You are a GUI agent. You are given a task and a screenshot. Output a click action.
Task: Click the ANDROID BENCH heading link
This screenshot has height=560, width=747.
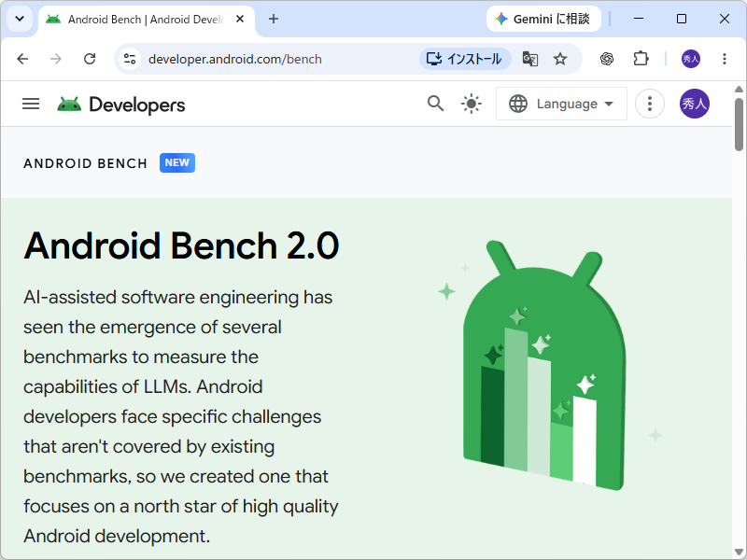tap(86, 163)
